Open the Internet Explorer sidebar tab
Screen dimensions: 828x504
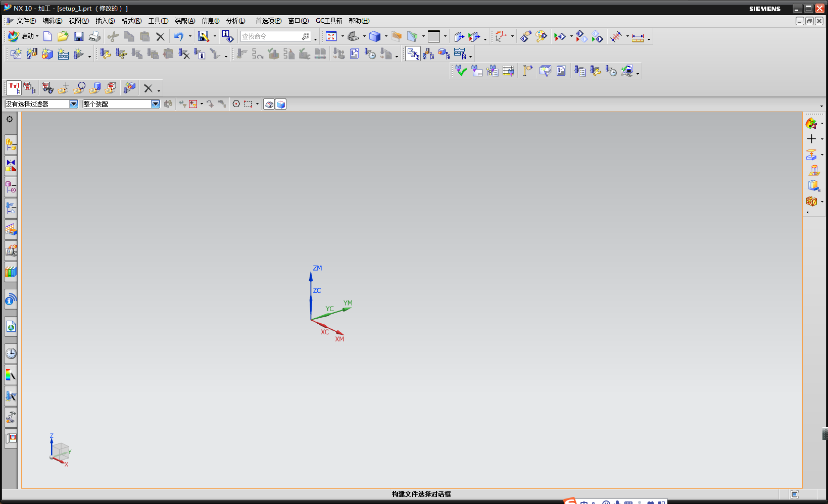11,327
